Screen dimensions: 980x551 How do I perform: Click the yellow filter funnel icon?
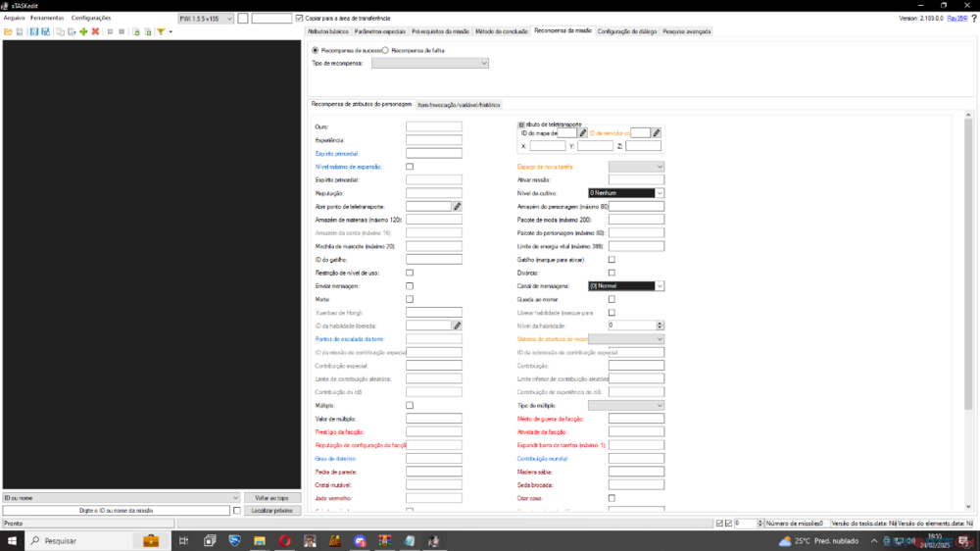(x=161, y=31)
